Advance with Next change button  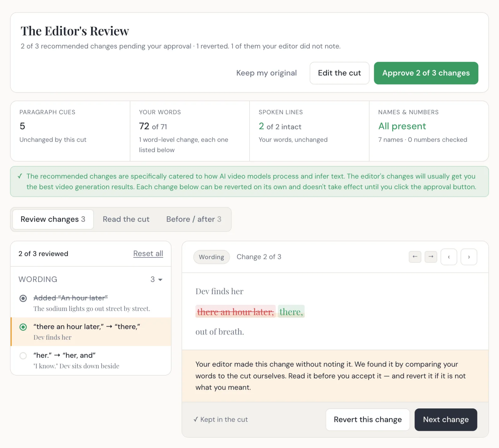[446, 420]
